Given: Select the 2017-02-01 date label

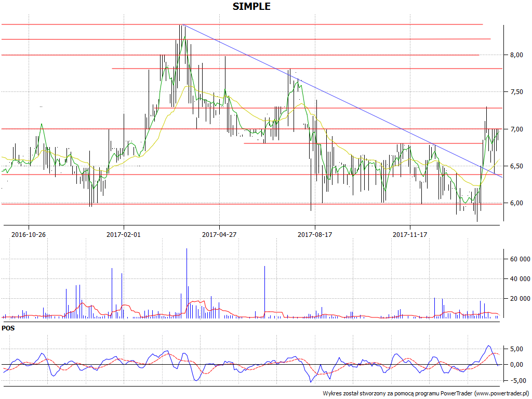Looking at the screenshot, I should click(x=124, y=234).
